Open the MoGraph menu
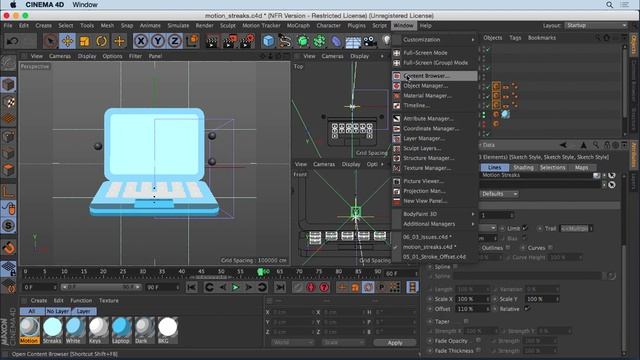 (298, 25)
